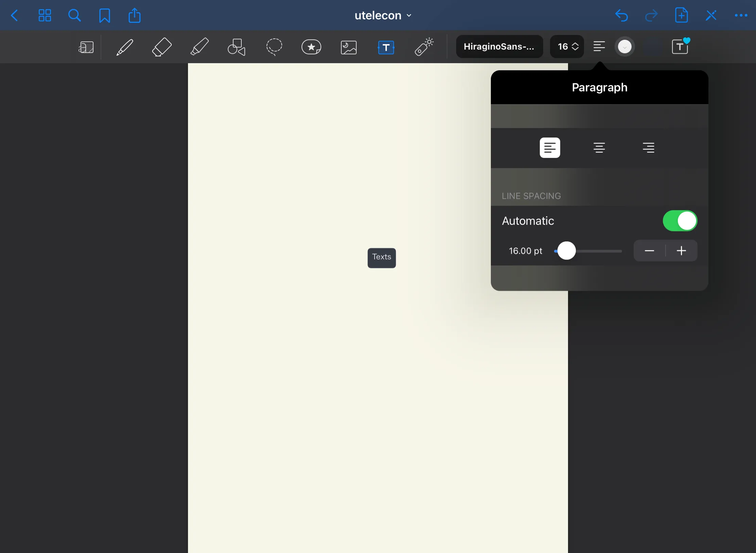Increase line spacing with plus button
Image resolution: width=756 pixels, height=553 pixels.
[681, 251]
